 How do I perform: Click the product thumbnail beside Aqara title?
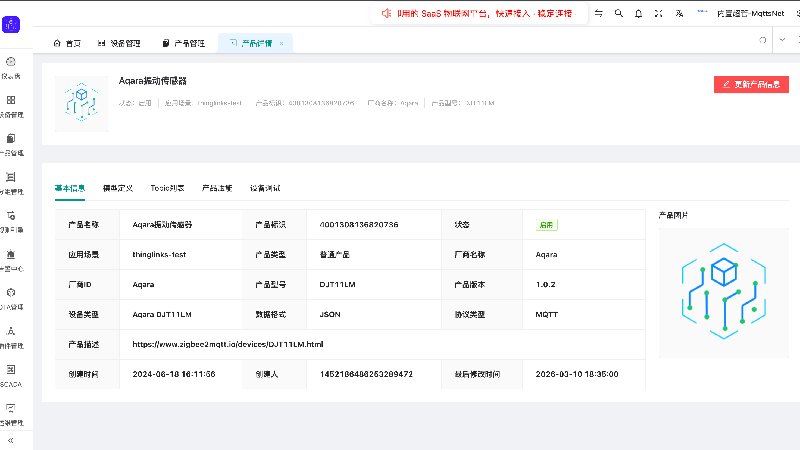(81, 104)
